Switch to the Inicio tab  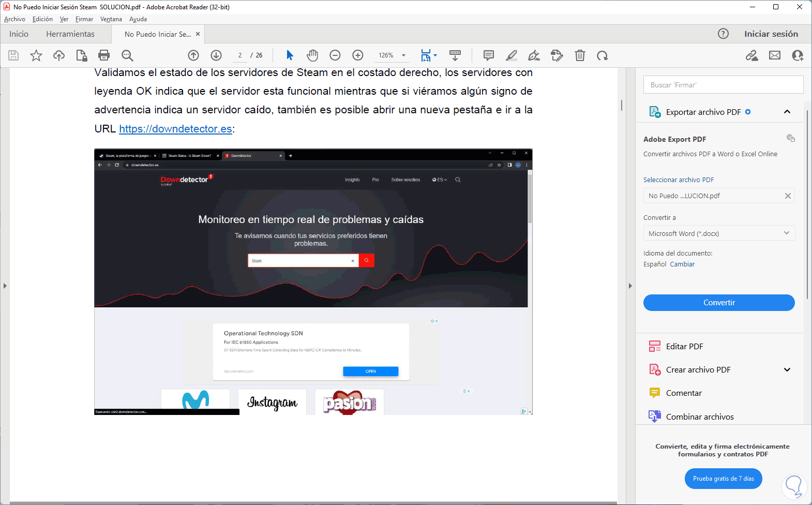pos(19,34)
